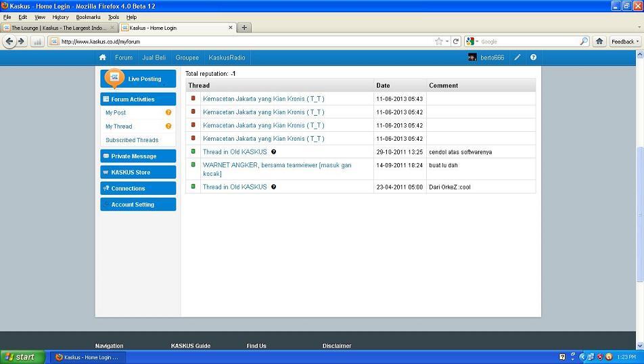
Task: Click the Firefox Home toolbar button
Action: coord(599,41)
